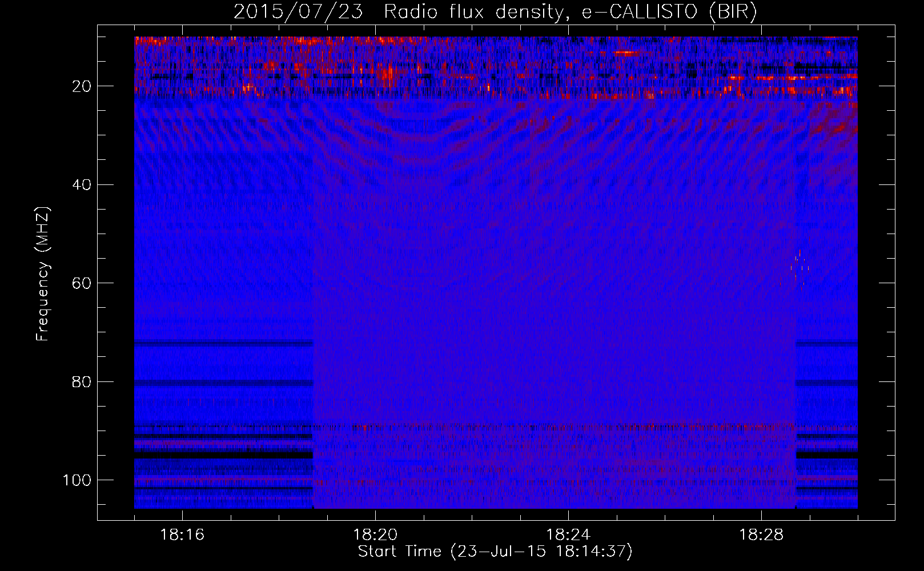Click the dark band at 72 MHz on left
Screen dimensions: 924x571
coord(223,344)
